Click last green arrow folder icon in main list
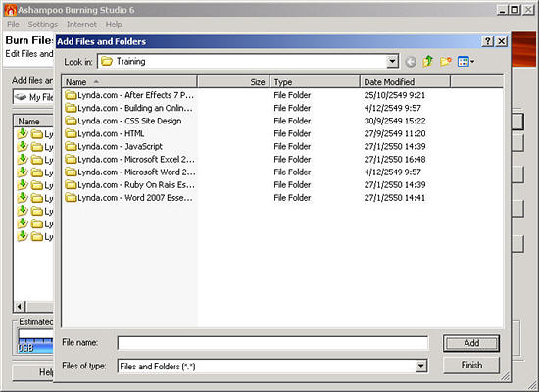This screenshot has height=392, width=539. [x=23, y=236]
